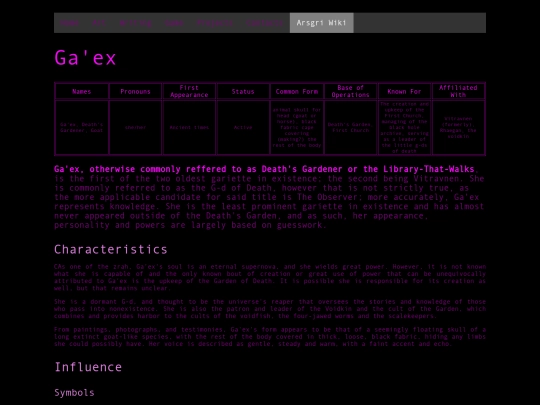Click the Ga'ex, Death's Gardener names cell
This screenshot has width=540, height=405.
point(82,127)
